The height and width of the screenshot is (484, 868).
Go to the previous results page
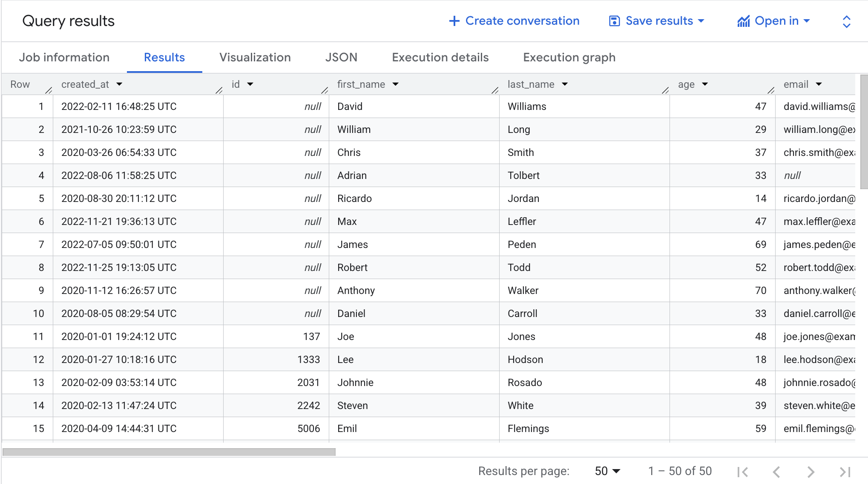tap(776, 472)
